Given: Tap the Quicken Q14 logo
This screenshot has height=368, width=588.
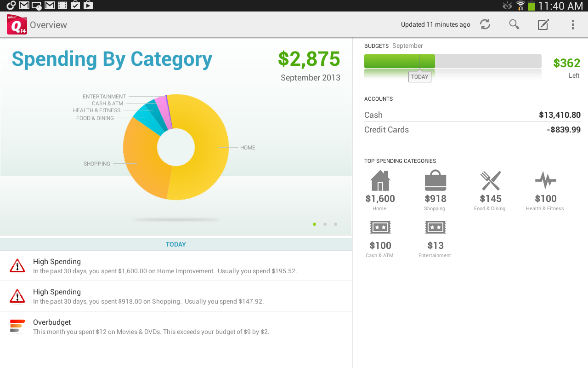Looking at the screenshot, I should [x=17, y=24].
